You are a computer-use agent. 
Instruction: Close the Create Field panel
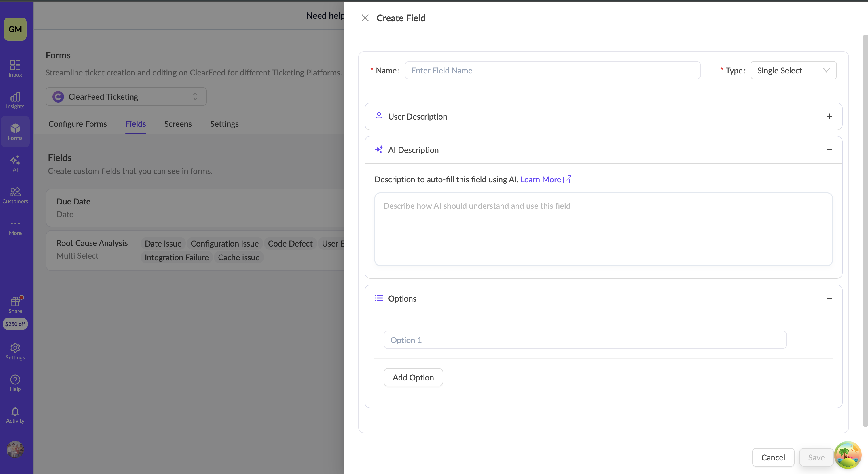(365, 18)
